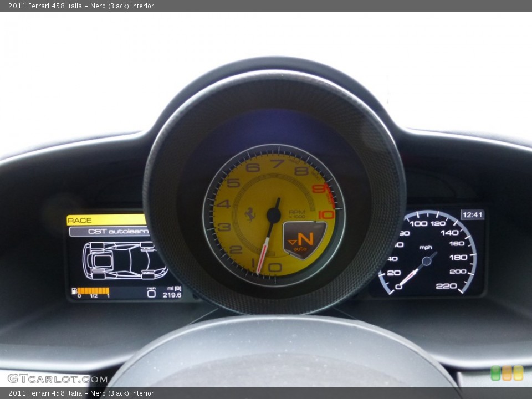
Task: Click the 220 mark on speedometer
Action: (446, 286)
